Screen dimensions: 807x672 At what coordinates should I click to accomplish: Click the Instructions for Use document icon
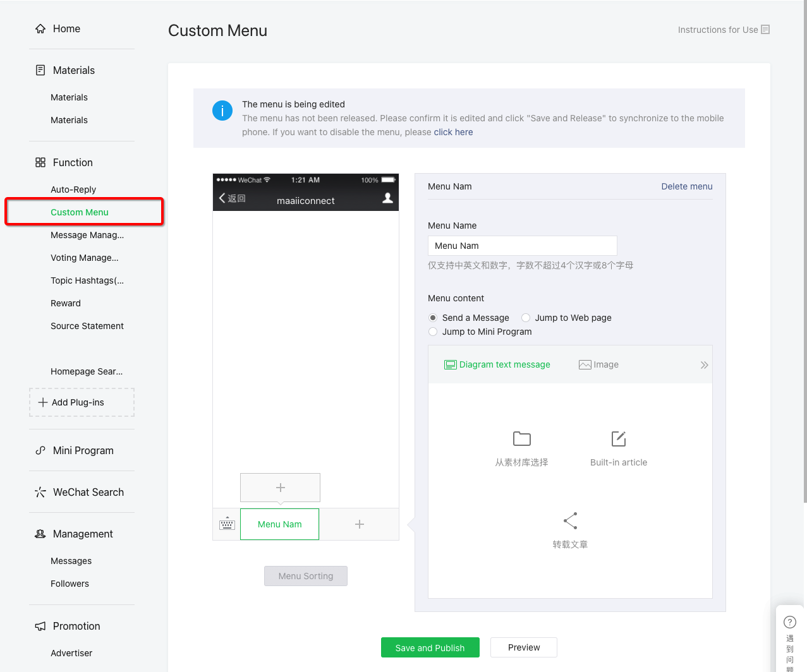765,30
